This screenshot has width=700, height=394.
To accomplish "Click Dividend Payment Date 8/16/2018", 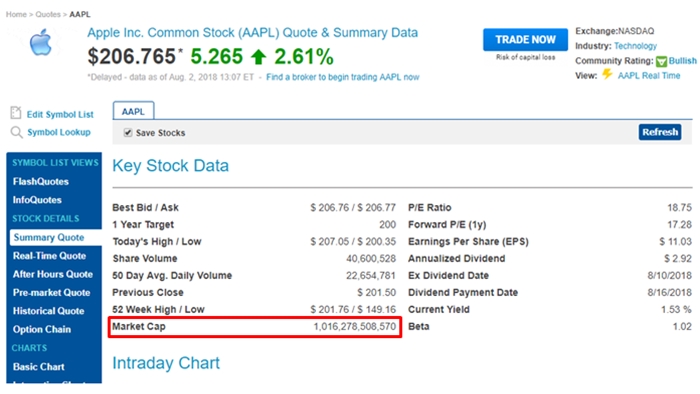I will tap(670, 292).
